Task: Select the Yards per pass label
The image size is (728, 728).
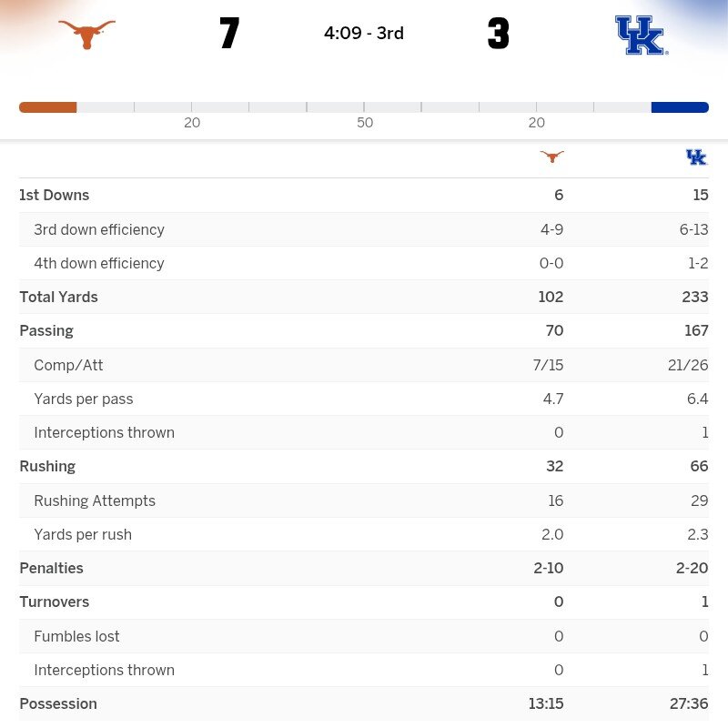Action: pyautogui.click(x=83, y=399)
